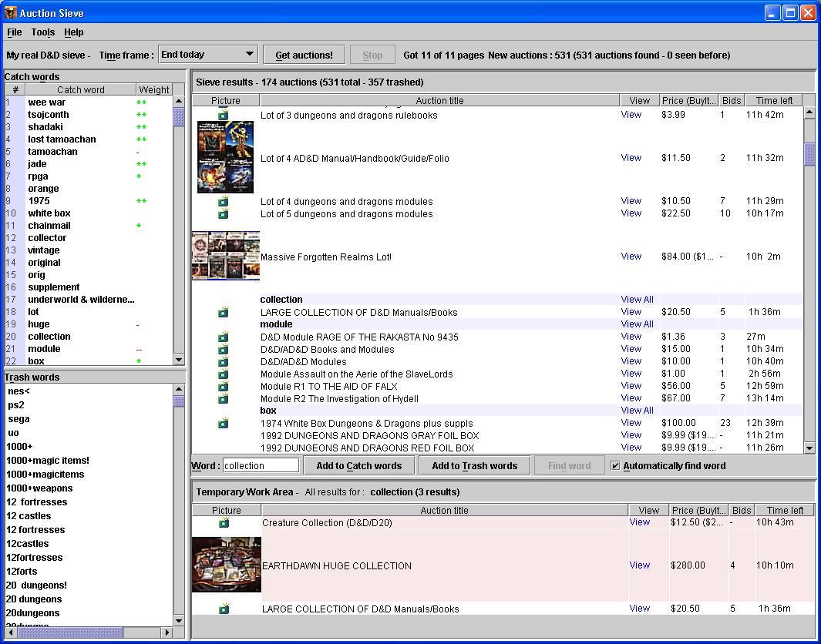821x644 pixels.
Task: Click camera icon for D&D/AD&D Books and Modules
Action: (223, 349)
